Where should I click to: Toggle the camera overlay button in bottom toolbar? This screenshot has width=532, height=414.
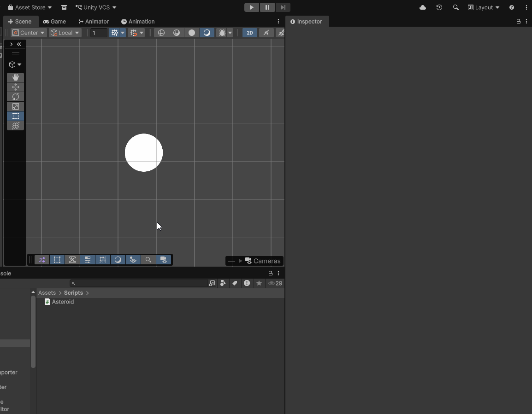point(164,260)
